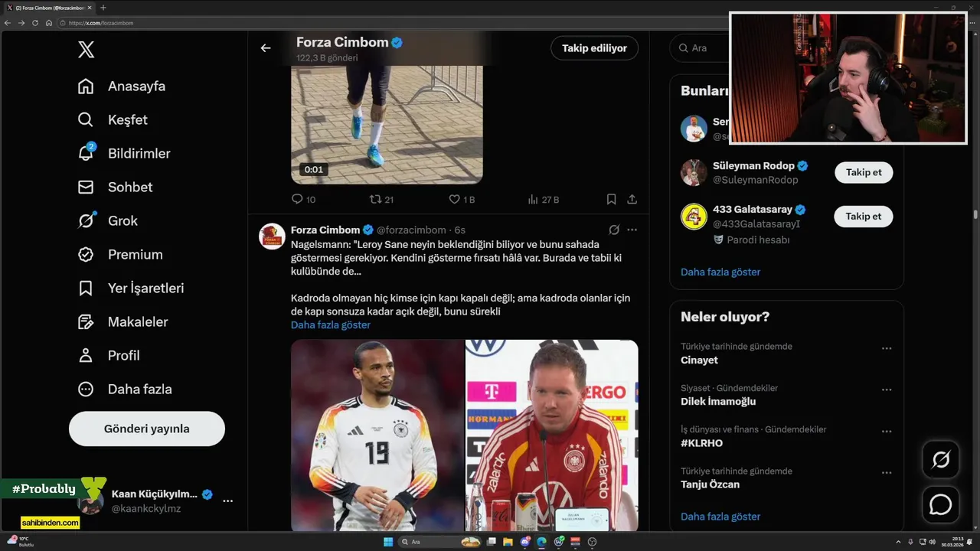
Task: Open Nagelsmann press conference photo
Action: pyautogui.click(x=552, y=435)
